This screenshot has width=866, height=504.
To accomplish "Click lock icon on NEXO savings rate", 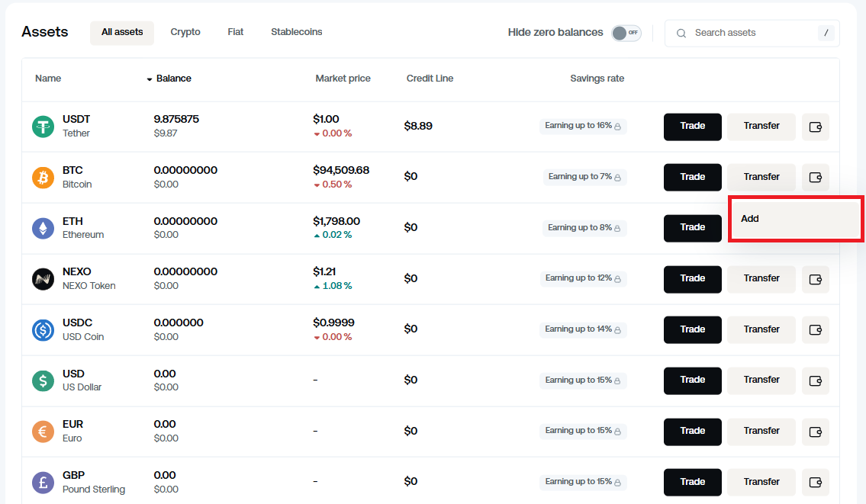I will tap(617, 279).
